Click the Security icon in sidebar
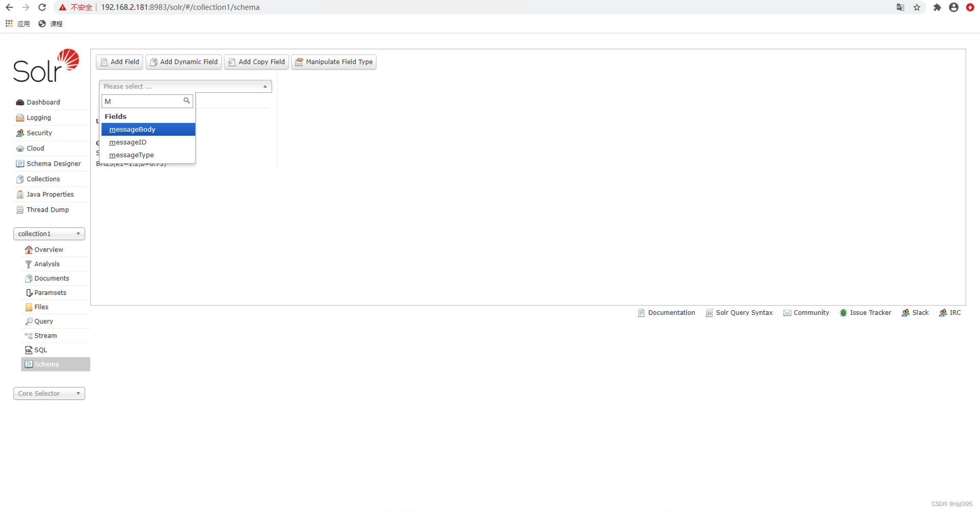Viewport: 980px width, 512px height. point(20,133)
